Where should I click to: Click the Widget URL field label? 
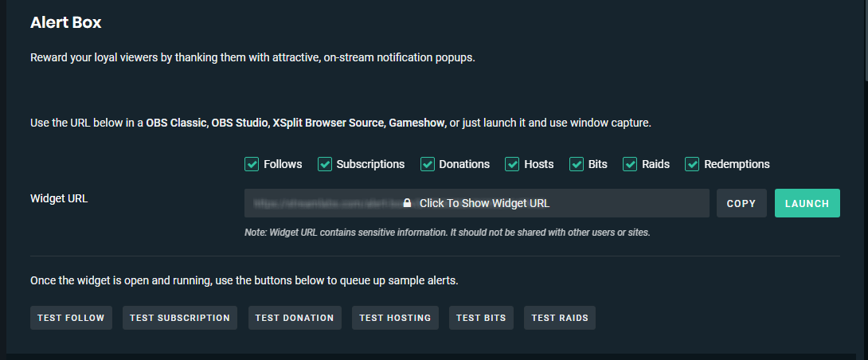(59, 199)
